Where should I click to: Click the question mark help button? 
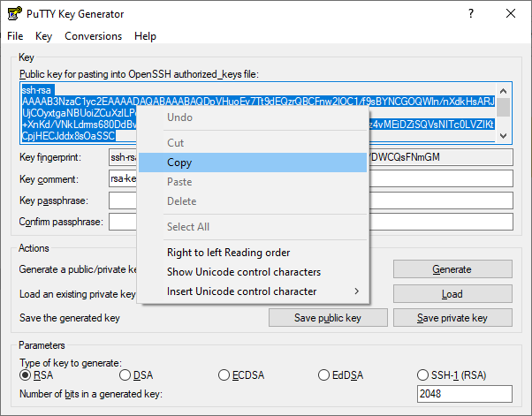pos(471,13)
